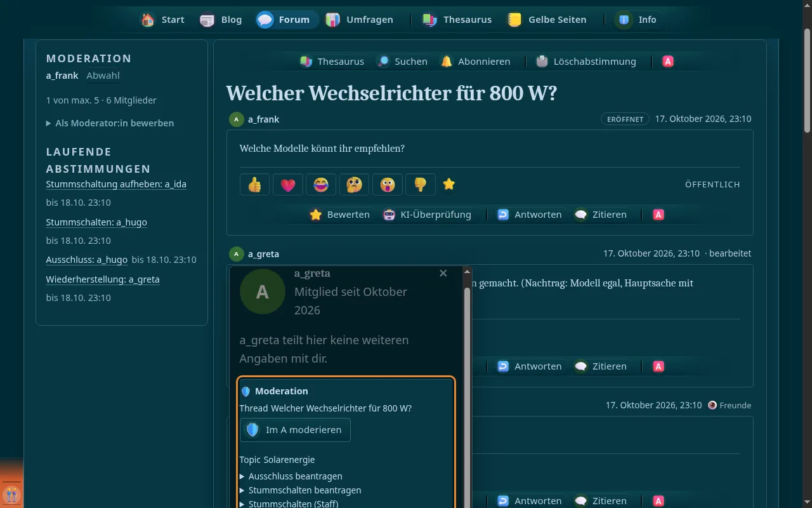Image resolution: width=812 pixels, height=508 pixels.
Task: React with thinking emoji on a_frank's post
Action: (x=354, y=185)
